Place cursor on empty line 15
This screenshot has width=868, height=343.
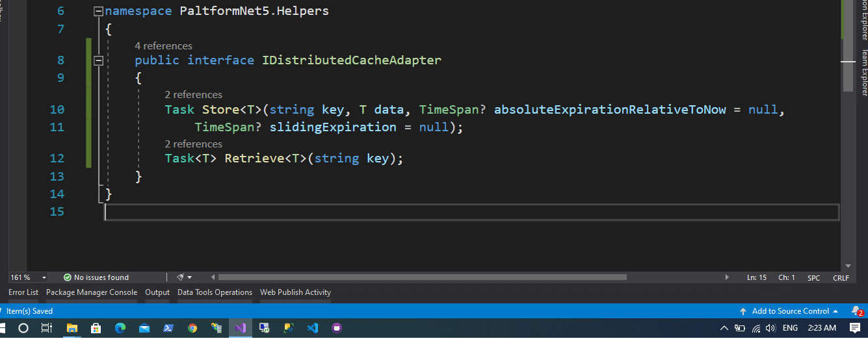[471, 212]
